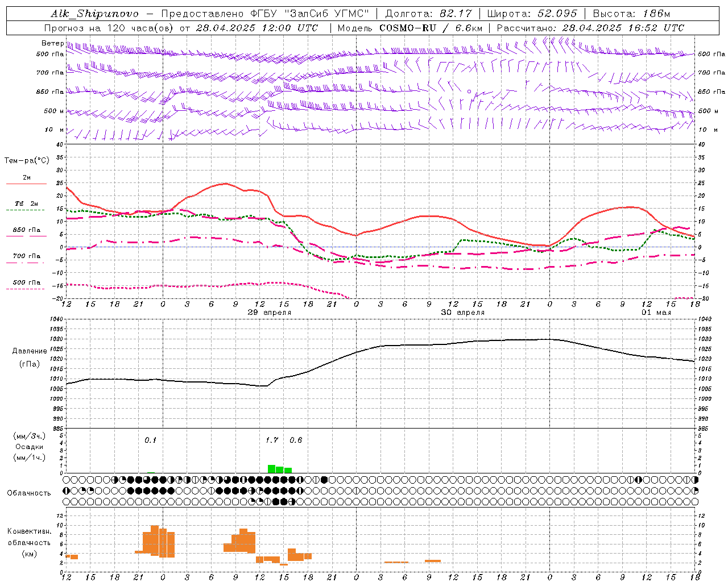Click the 500 м wind level label on the left
The height and width of the screenshot is (582, 728).
[54, 111]
